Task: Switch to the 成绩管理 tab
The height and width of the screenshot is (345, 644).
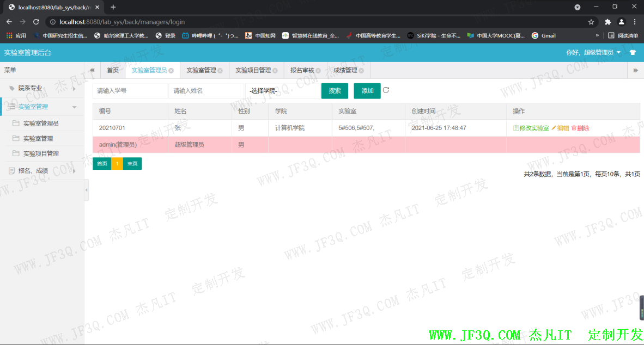Action: click(345, 71)
